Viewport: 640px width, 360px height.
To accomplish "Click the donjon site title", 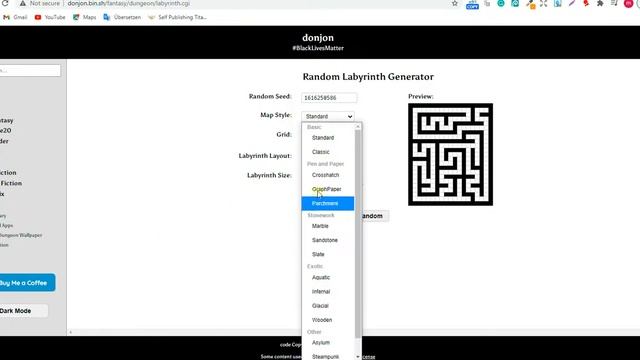I will [318, 38].
